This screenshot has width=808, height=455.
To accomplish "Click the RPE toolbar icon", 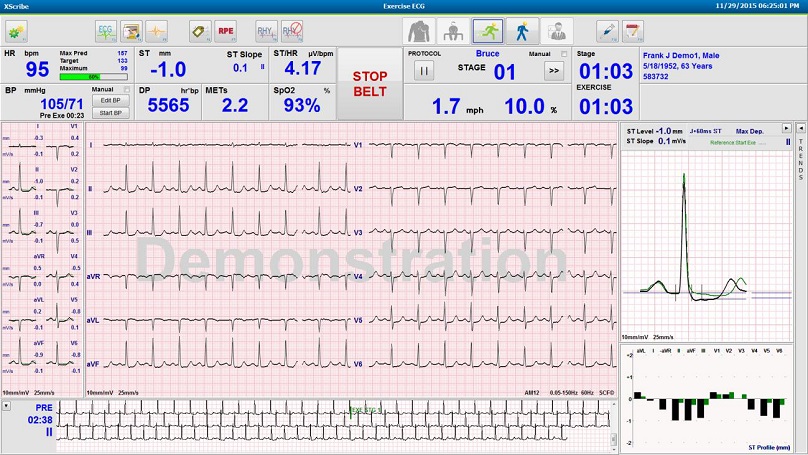I will [x=225, y=30].
